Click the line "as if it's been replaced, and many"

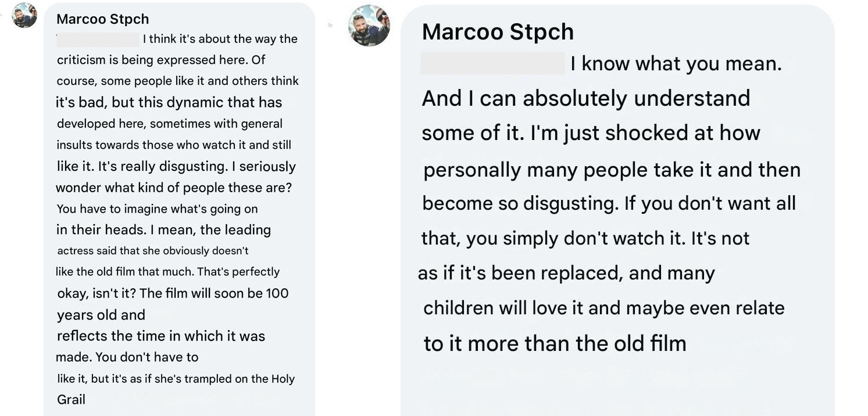[x=566, y=273]
